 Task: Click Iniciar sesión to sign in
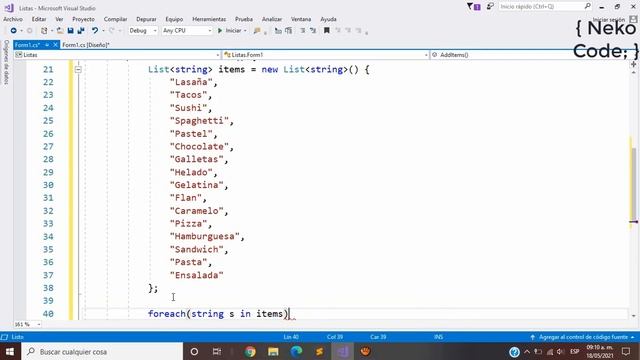point(609,20)
